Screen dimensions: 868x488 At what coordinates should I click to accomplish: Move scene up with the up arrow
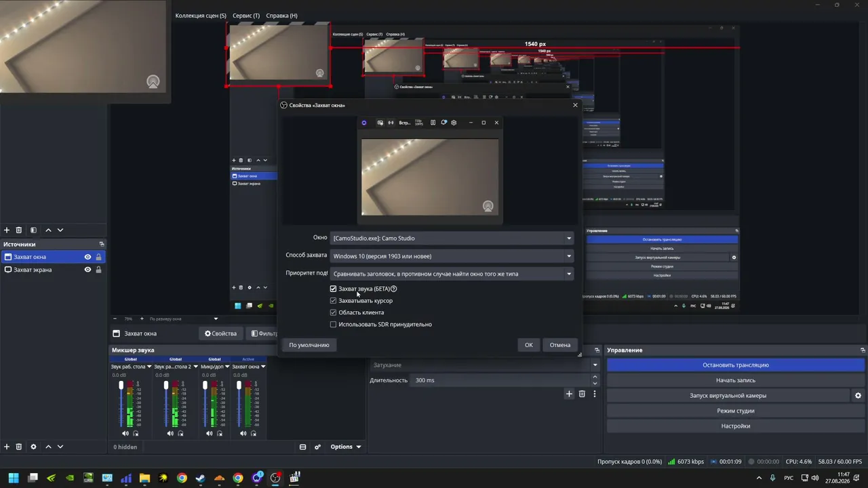point(48,230)
